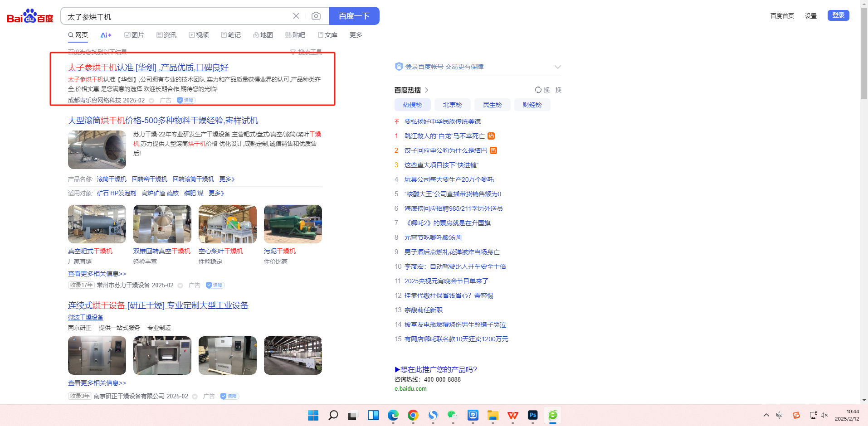Open Photoshop from the taskbar
868x426 pixels.
[532, 415]
